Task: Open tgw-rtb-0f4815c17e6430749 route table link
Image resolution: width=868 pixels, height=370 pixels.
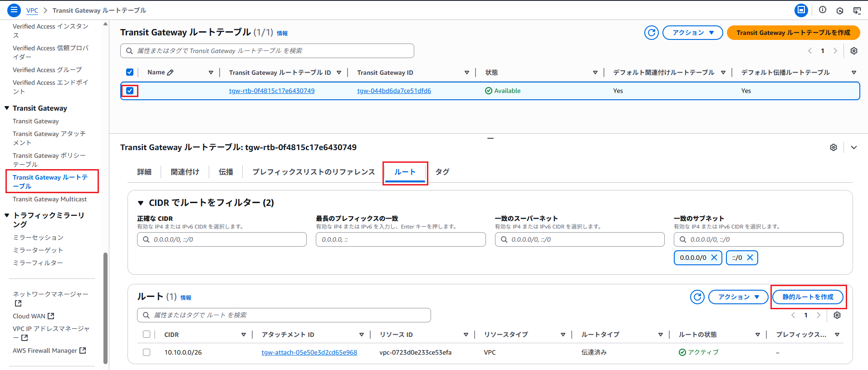Action: tap(272, 91)
